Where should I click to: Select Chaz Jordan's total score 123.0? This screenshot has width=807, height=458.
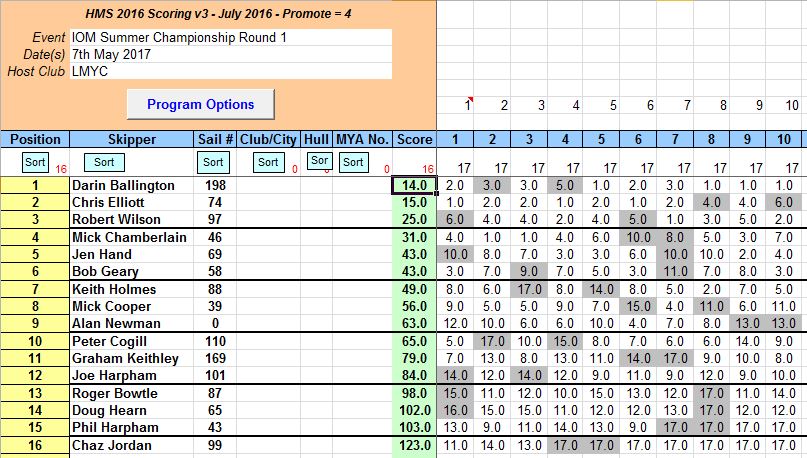[414, 446]
